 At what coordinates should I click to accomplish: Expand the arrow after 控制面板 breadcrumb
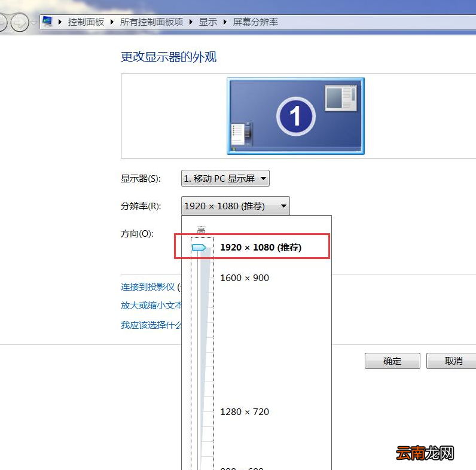(x=112, y=22)
